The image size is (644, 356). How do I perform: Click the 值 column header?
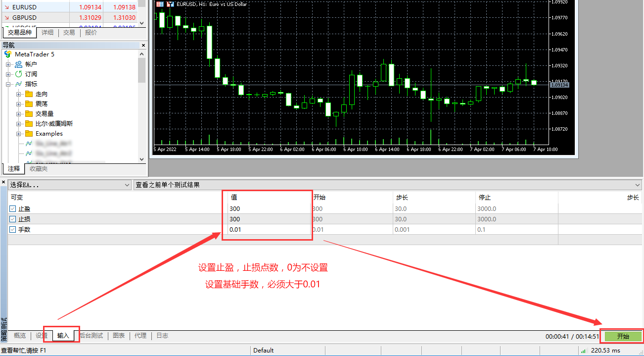point(269,197)
